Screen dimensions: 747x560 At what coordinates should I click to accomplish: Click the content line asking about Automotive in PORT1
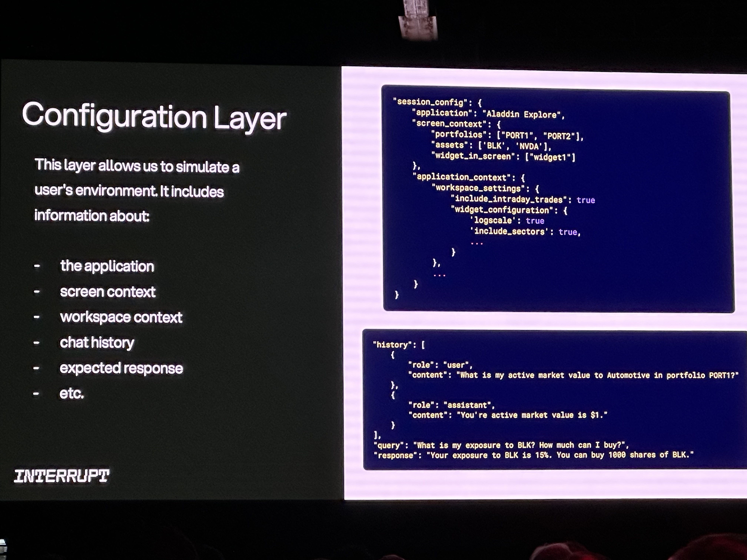(573, 375)
